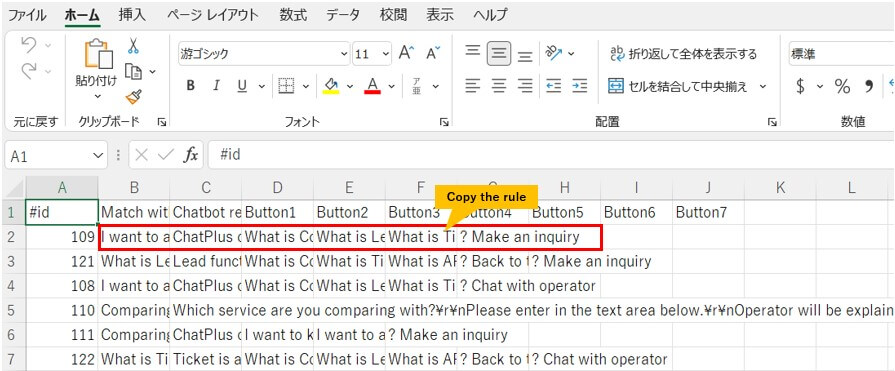
Task: Open the ヘルプ tab
Action: [490, 15]
